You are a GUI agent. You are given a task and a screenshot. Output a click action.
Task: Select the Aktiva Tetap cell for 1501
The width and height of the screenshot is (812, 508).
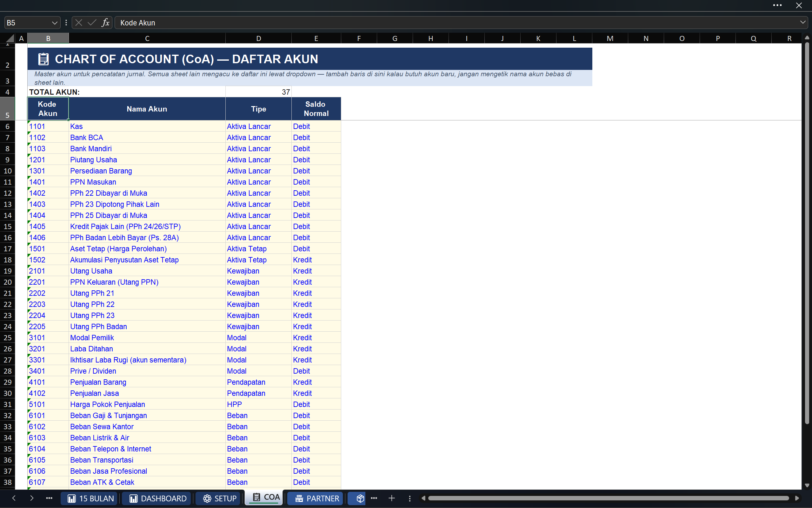pyautogui.click(x=258, y=249)
